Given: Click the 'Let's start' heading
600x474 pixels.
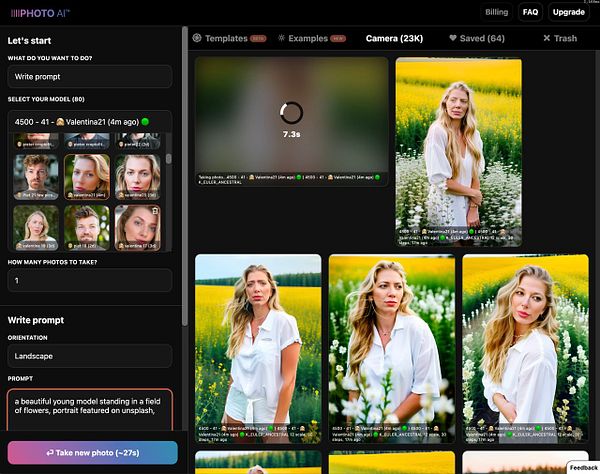Looking at the screenshot, I should (29, 41).
